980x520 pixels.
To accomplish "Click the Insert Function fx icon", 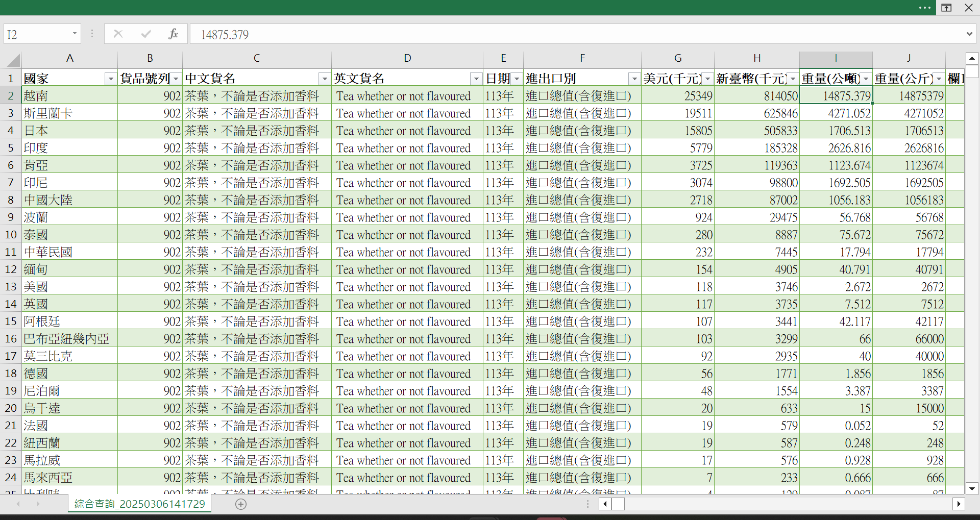I will click(173, 34).
